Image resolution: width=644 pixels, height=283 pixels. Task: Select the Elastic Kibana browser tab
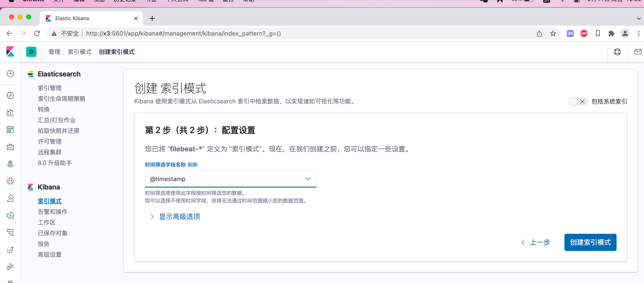[x=91, y=18]
